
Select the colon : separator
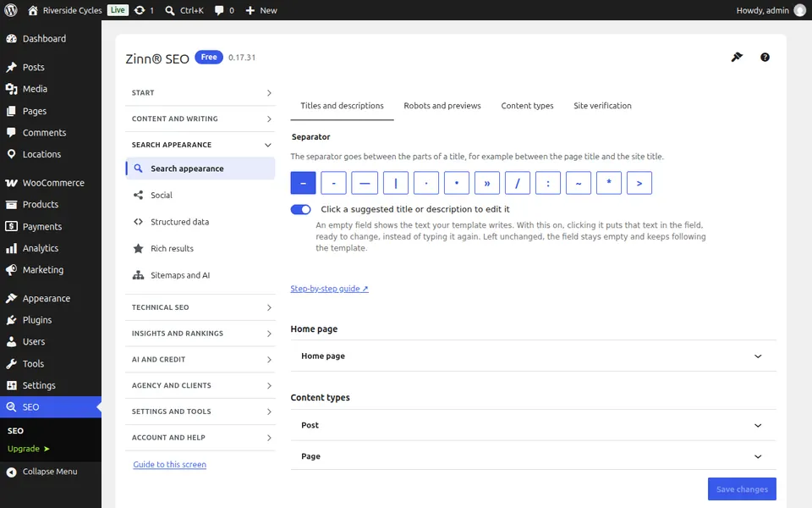click(x=548, y=183)
